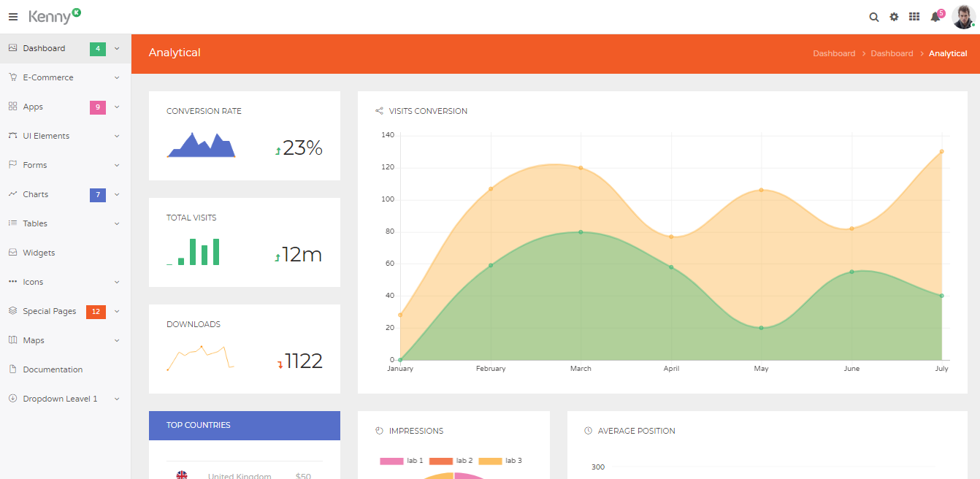980x479 pixels.
Task: Open the notifications bell icon
Action: coord(935,17)
